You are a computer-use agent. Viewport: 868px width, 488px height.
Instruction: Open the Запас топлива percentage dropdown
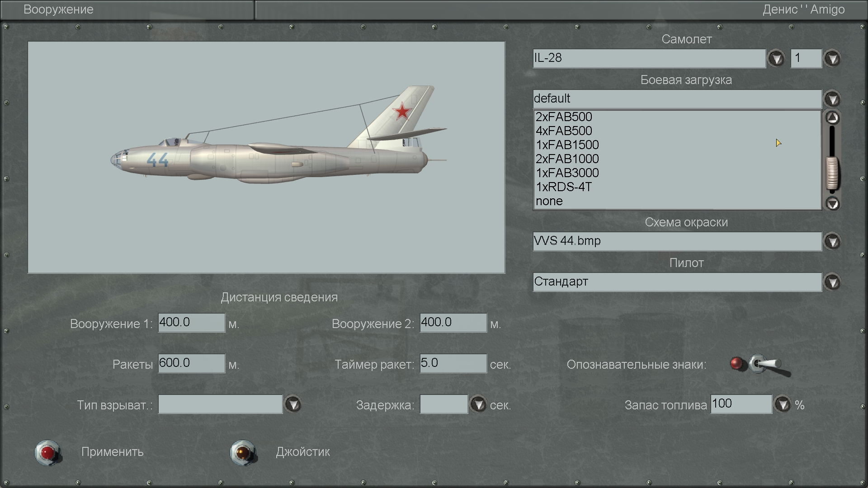pyautogui.click(x=783, y=404)
